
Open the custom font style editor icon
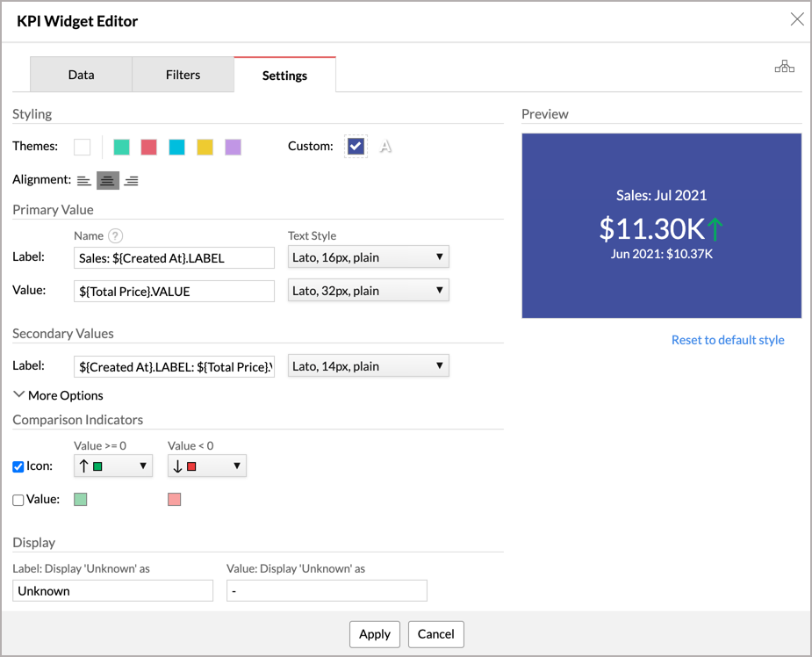point(385,147)
